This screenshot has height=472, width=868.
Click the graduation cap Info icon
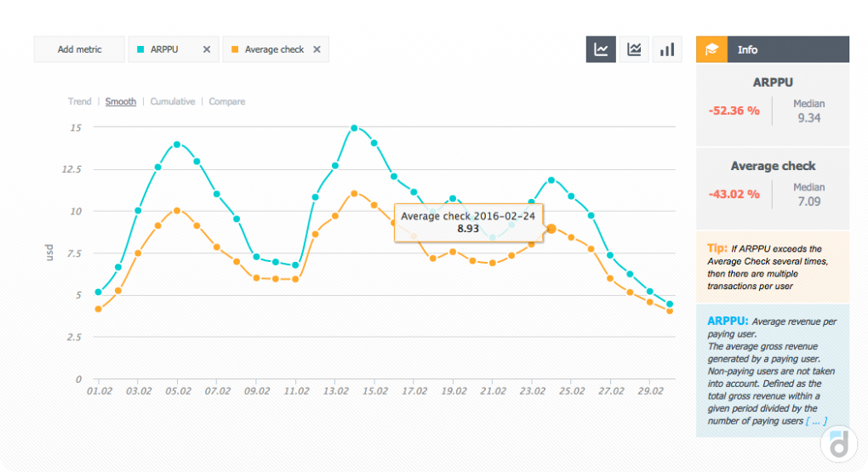tap(711, 49)
